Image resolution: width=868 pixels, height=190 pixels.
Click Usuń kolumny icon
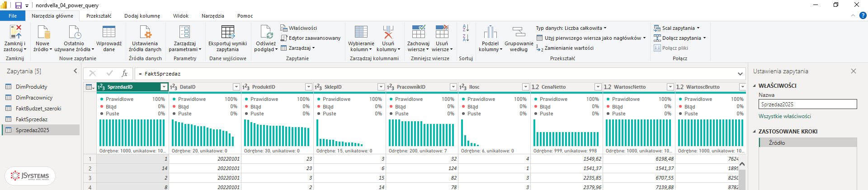click(388, 32)
